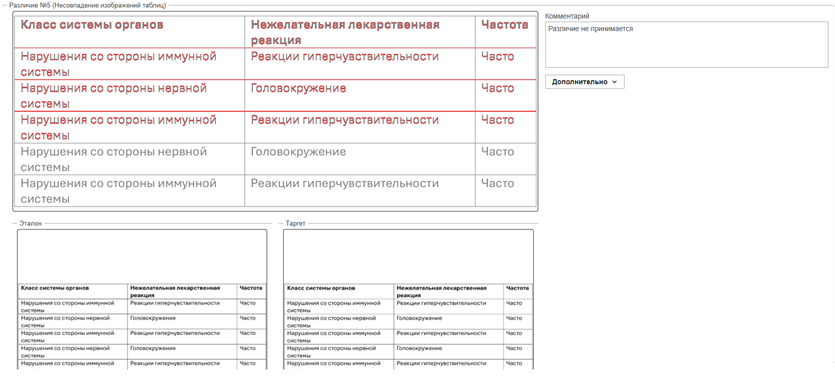Select first red Реакции гиперчувствительности cell
This screenshot has height=378, width=835.
point(345,56)
